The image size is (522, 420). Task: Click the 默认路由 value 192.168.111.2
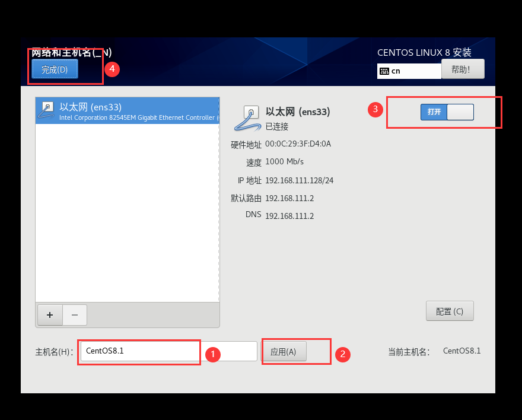pos(289,198)
